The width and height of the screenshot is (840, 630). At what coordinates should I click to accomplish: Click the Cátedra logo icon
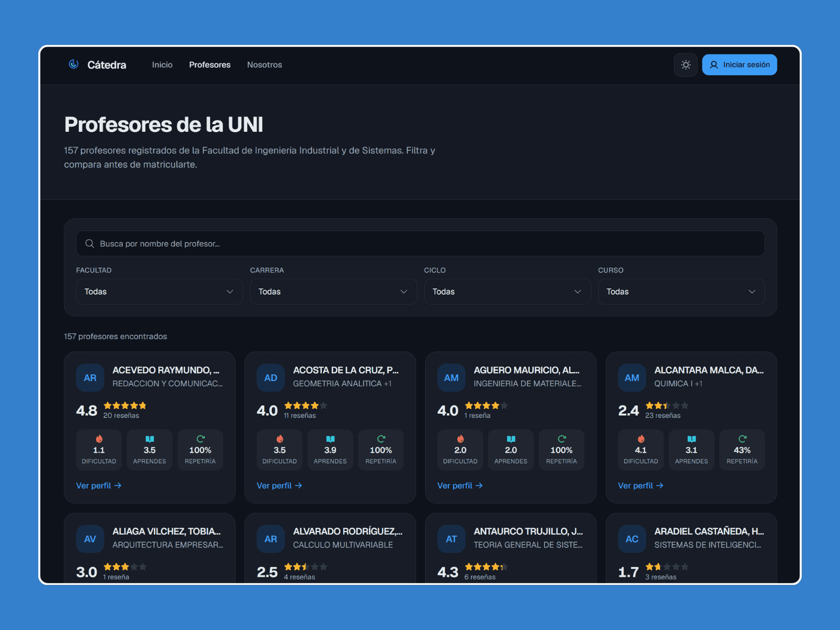click(73, 64)
